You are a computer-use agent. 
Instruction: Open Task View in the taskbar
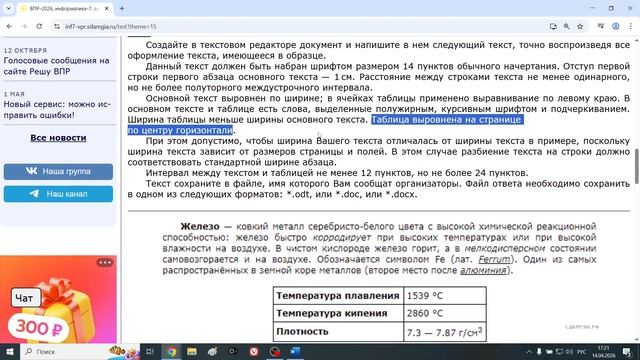coord(150,351)
